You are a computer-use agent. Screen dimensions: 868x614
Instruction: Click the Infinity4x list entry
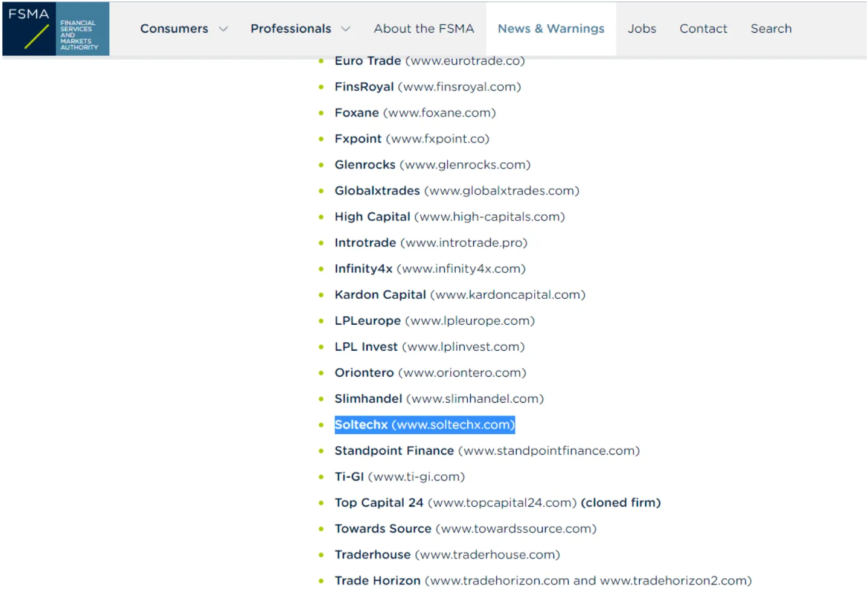coord(430,269)
